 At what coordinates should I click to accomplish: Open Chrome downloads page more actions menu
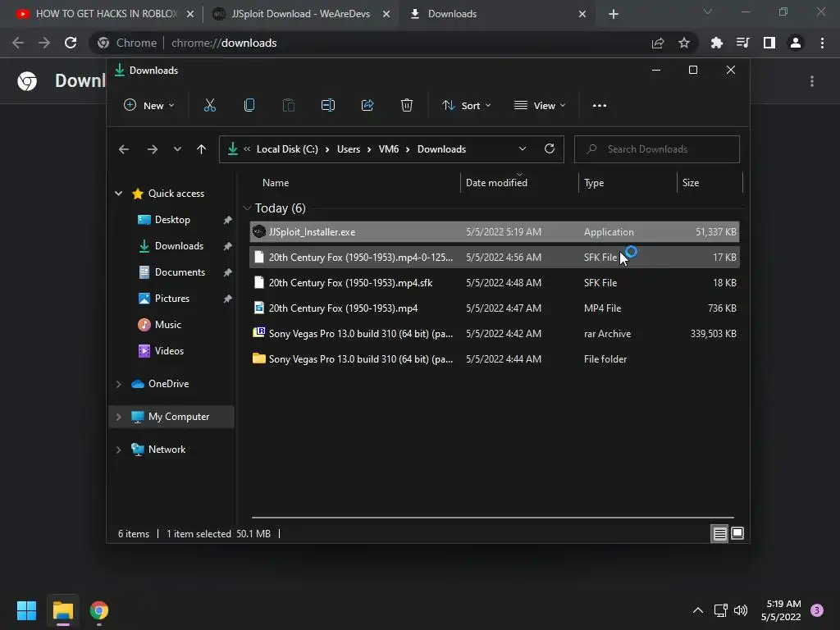click(812, 81)
